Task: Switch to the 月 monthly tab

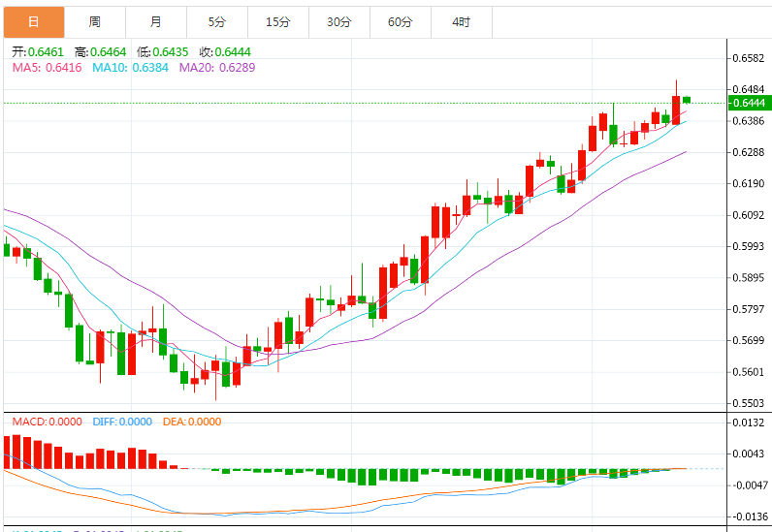Action: (156, 22)
